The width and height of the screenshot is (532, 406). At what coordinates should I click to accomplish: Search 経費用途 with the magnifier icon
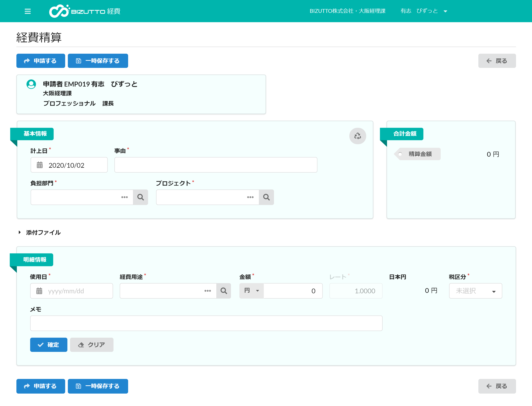(x=224, y=291)
